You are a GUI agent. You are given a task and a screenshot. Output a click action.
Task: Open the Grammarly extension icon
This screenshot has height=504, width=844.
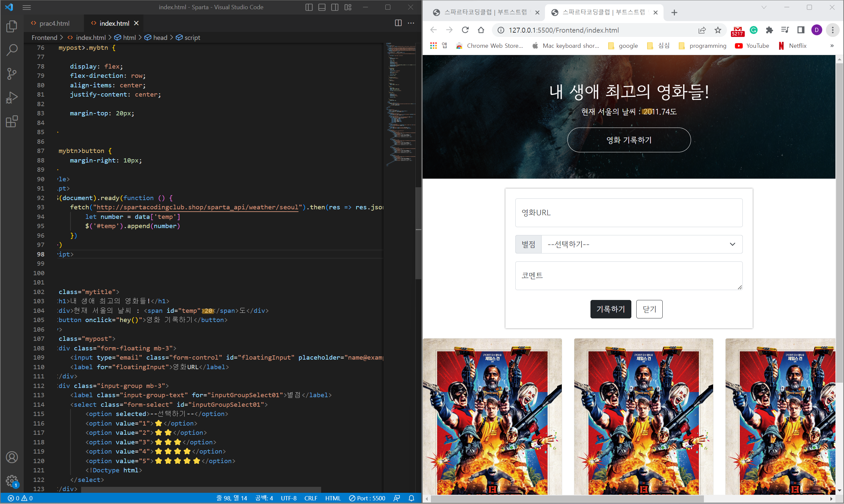coord(754,30)
